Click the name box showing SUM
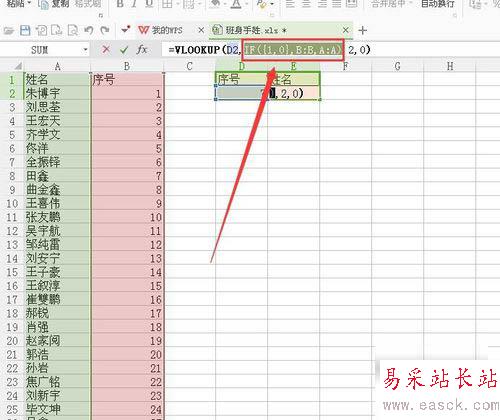The width and height of the screenshot is (500, 420). tap(40, 50)
